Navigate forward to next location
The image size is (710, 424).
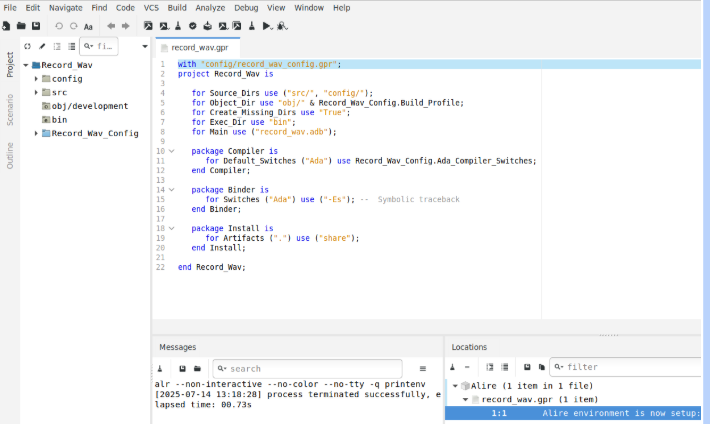coord(125,26)
